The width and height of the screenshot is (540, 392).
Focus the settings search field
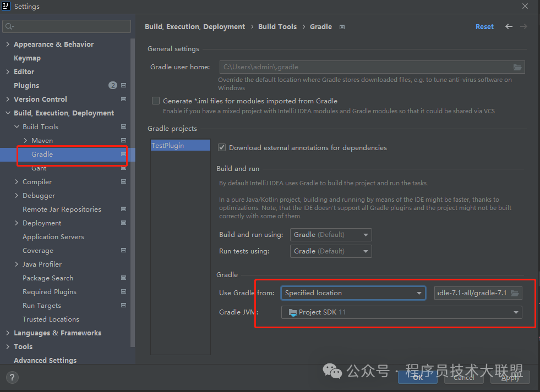[67, 26]
